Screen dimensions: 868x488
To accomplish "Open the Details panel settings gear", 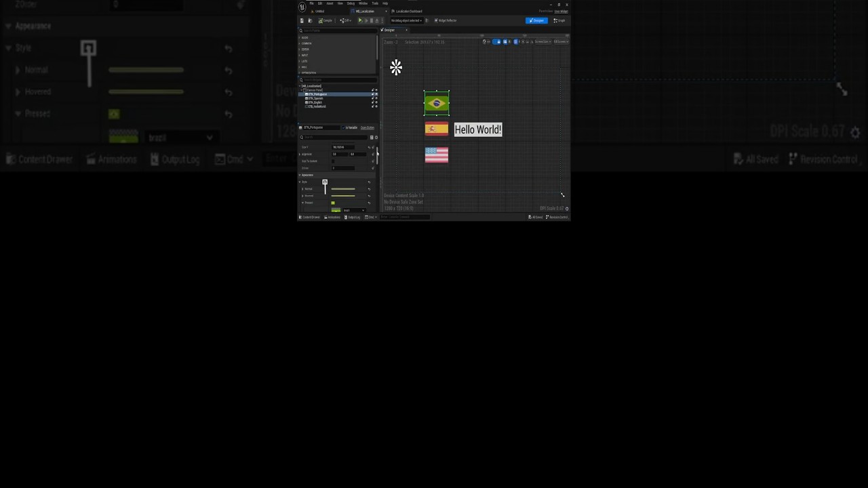I will click(x=376, y=138).
